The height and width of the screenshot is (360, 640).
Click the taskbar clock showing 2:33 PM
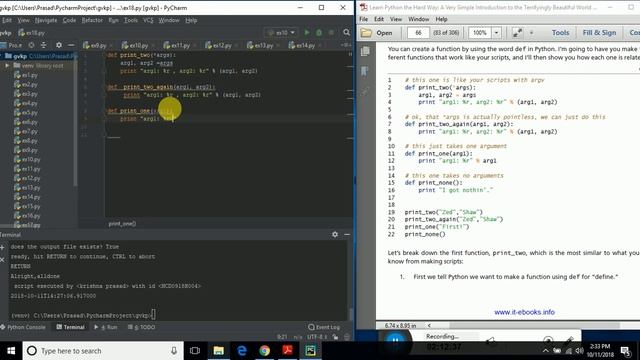600,351
